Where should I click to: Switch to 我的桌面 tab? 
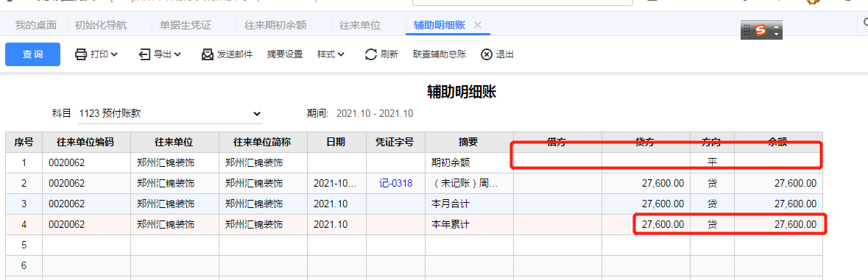(x=36, y=25)
